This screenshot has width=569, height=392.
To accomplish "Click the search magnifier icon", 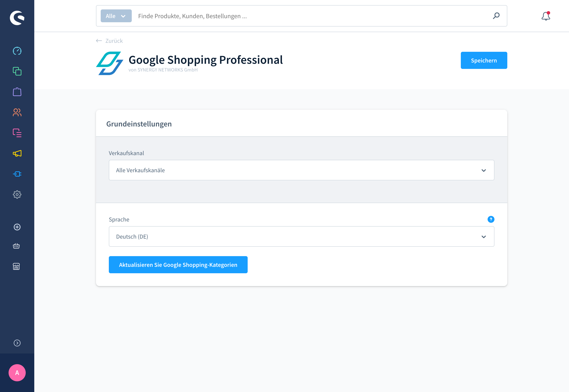I will click(x=496, y=16).
